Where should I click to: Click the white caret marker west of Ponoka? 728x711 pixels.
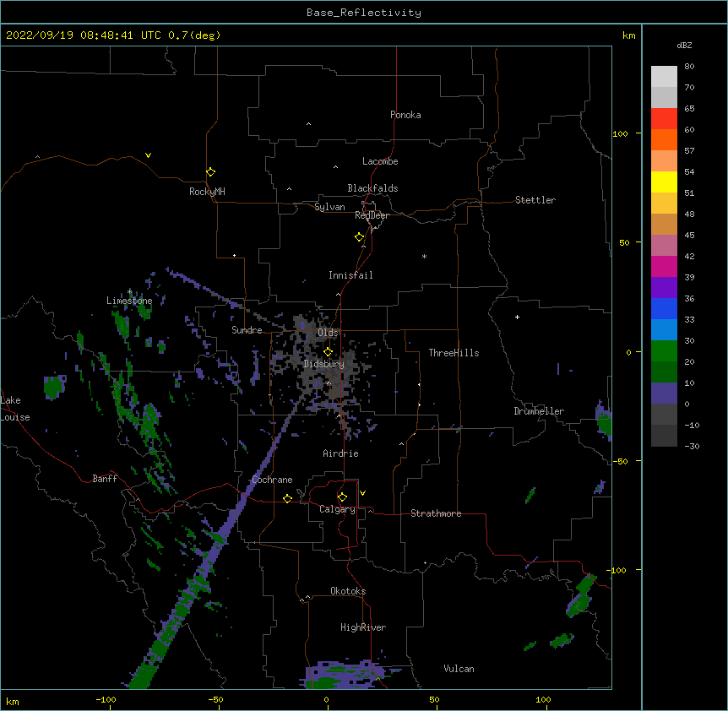tap(308, 124)
